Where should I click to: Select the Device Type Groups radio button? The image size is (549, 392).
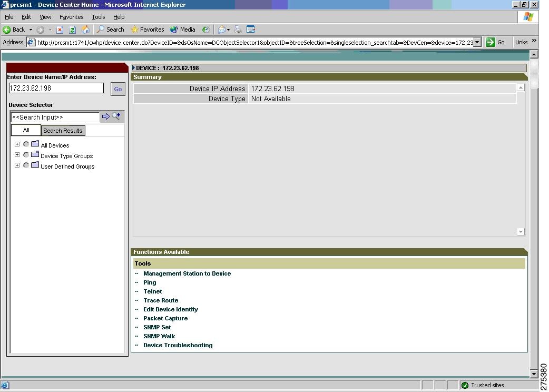(26, 155)
